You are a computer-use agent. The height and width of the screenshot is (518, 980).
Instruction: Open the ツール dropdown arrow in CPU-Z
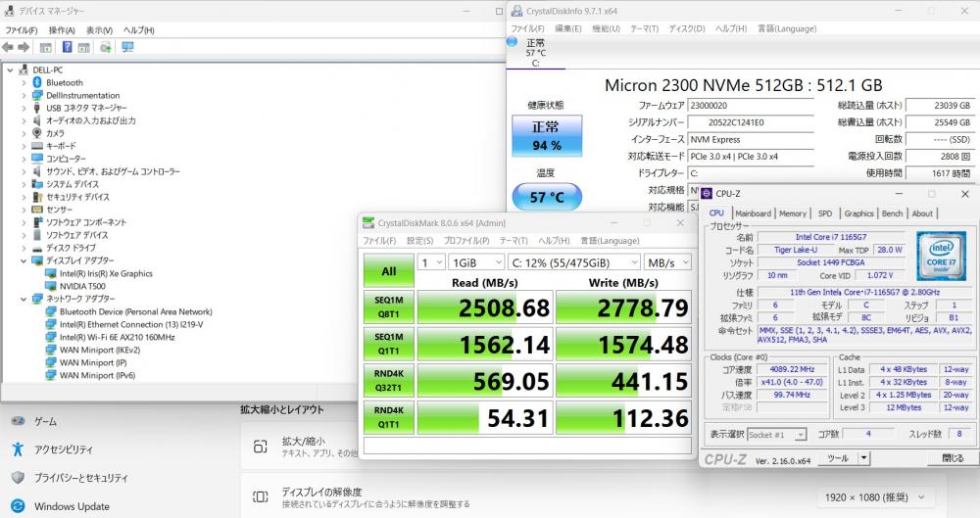(863, 458)
